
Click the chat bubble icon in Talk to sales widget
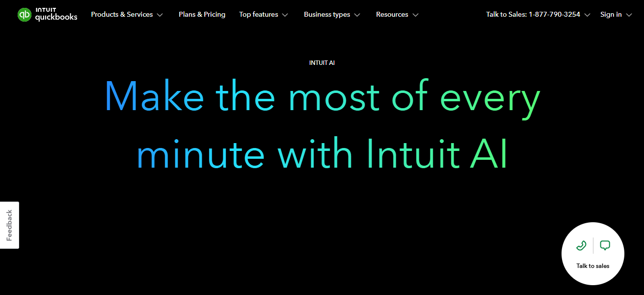coord(605,245)
